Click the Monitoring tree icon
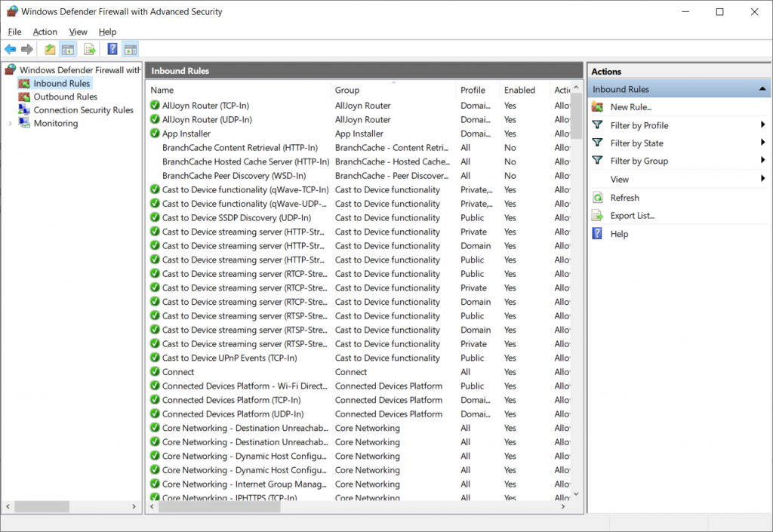This screenshot has height=532, width=773. click(24, 123)
